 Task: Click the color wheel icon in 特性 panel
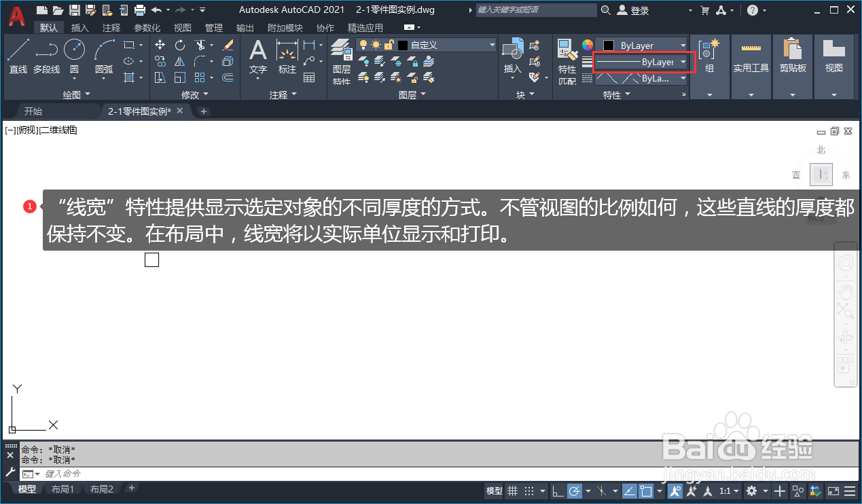coord(588,46)
